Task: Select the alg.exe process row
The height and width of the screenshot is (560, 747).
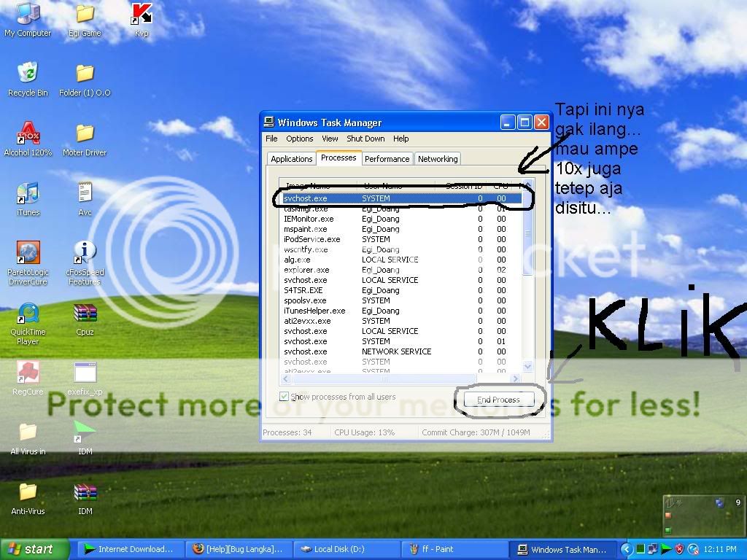Action: (x=400, y=260)
